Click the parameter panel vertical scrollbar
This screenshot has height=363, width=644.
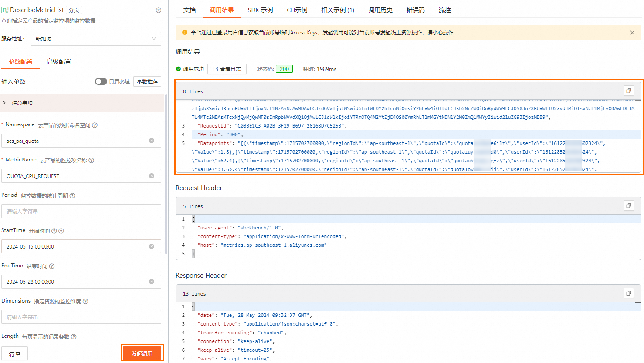click(x=166, y=174)
